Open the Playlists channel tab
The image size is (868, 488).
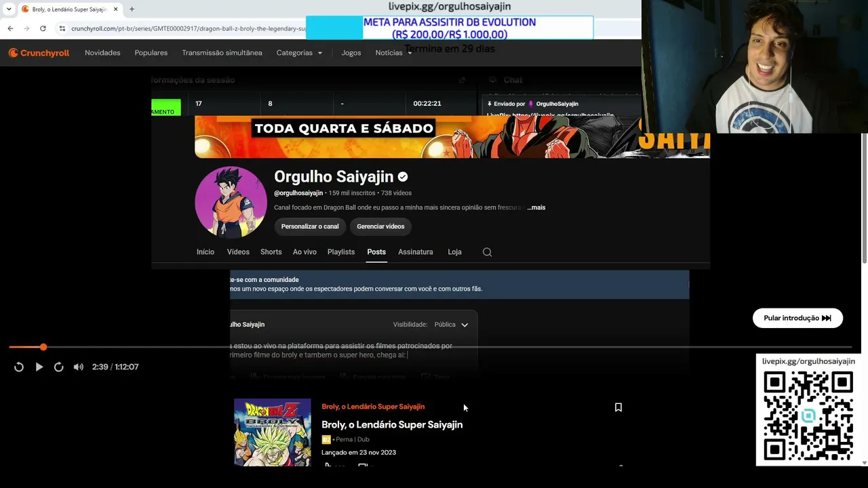(341, 252)
